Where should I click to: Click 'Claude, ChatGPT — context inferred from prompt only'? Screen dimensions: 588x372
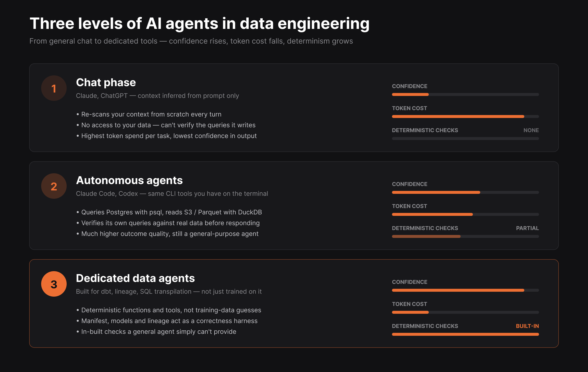tap(158, 96)
